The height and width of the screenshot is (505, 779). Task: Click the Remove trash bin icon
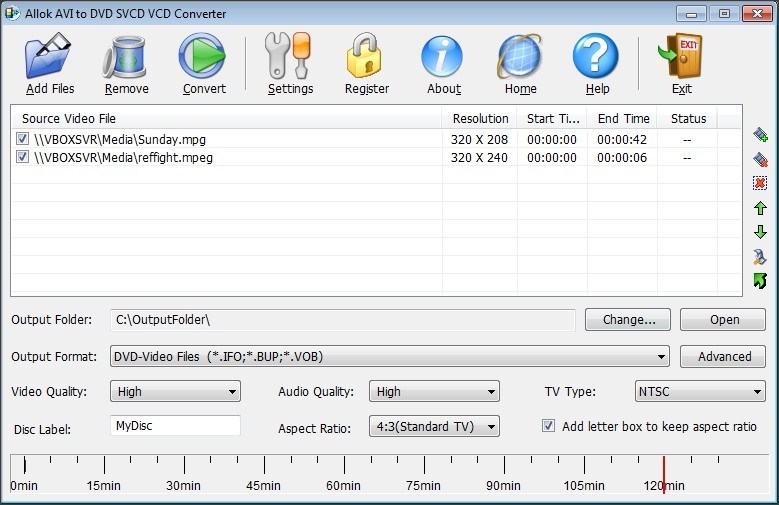point(126,58)
